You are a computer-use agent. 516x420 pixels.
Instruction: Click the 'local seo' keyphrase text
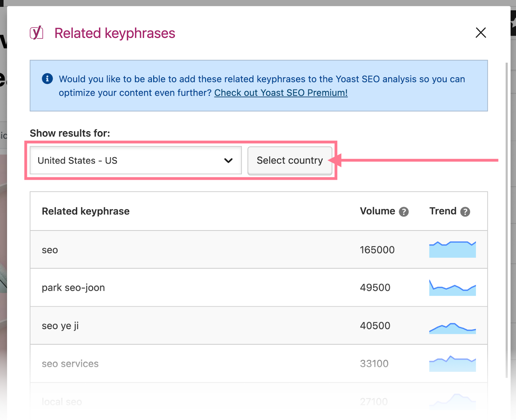click(x=62, y=402)
